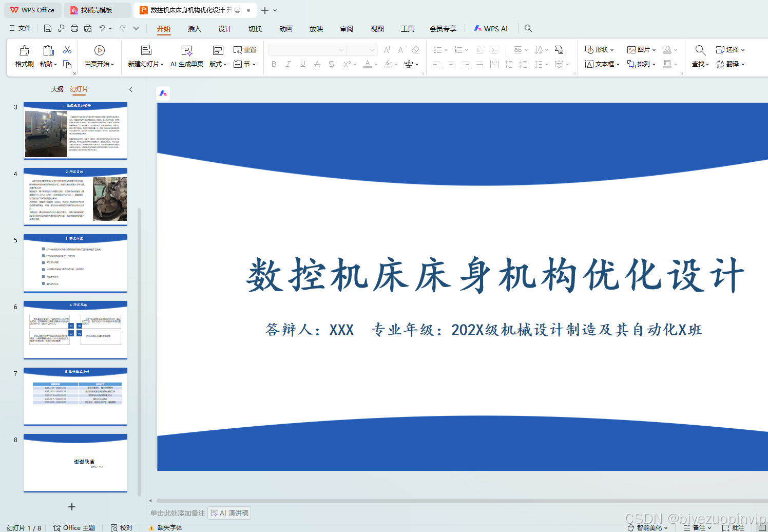Screen dimensions: 768x532
Task: Insert a picture via 图片 icon
Action: pos(638,49)
